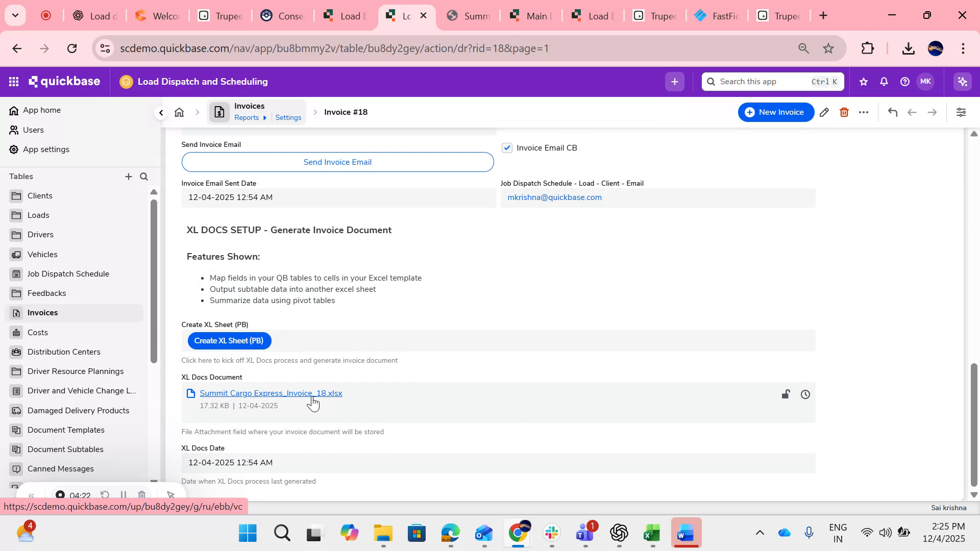Lock the XL Docs attachment file
Screen dimensions: 980x551
point(786,394)
